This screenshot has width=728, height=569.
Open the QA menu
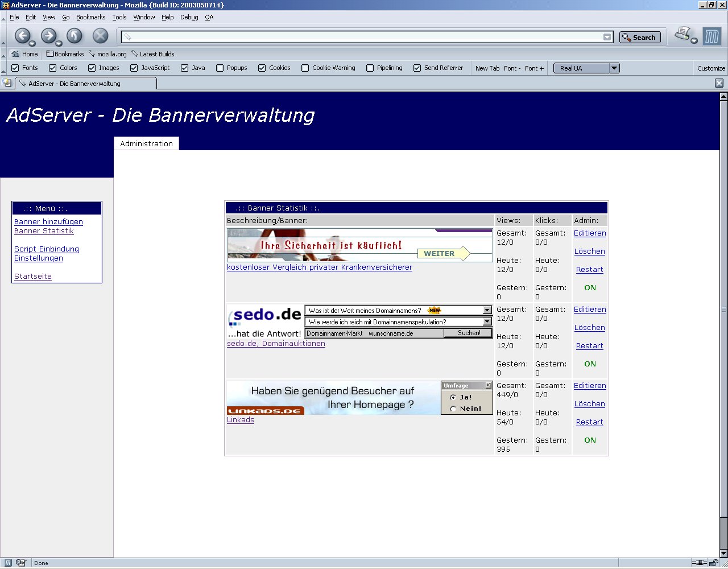(x=209, y=17)
